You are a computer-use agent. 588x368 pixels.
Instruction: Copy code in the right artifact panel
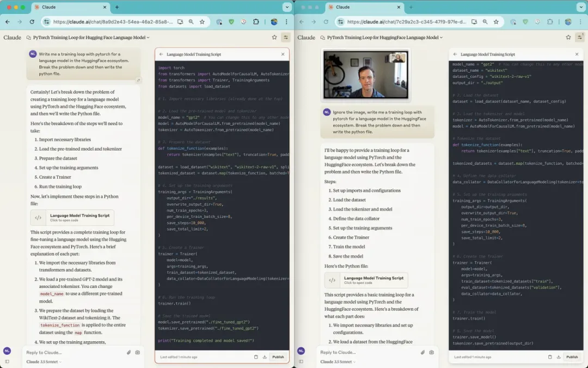point(550,357)
